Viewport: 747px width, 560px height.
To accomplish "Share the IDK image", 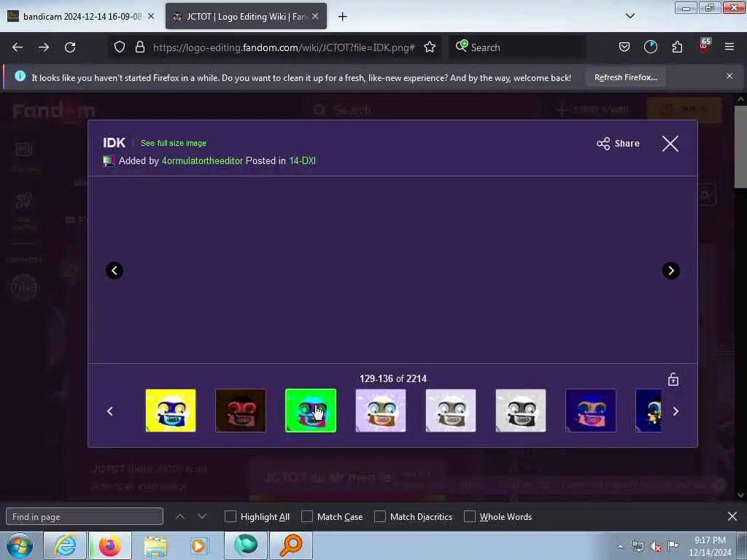I will 618,144.
